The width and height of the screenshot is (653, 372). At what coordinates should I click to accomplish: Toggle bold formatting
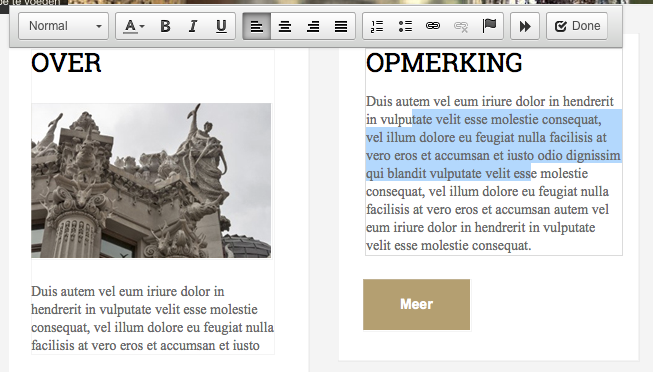click(x=165, y=26)
